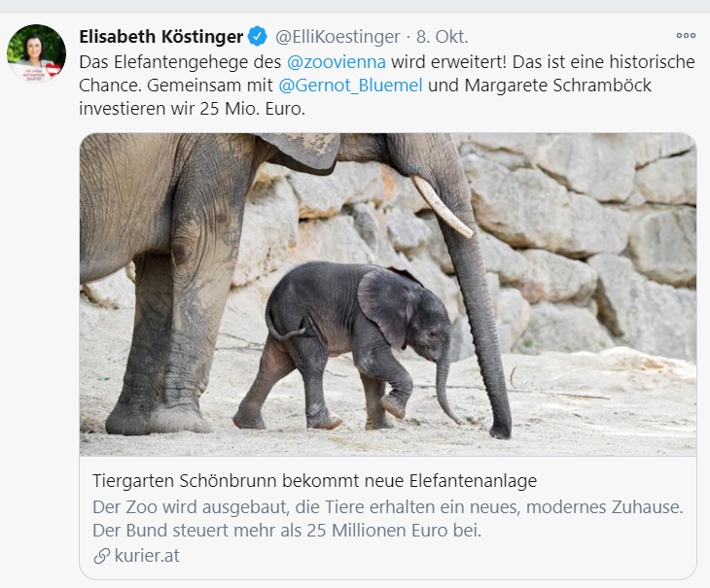Screen dimensions: 710x588
Task: Click the opening words Das Elefantengehege des
Action: pos(180,62)
